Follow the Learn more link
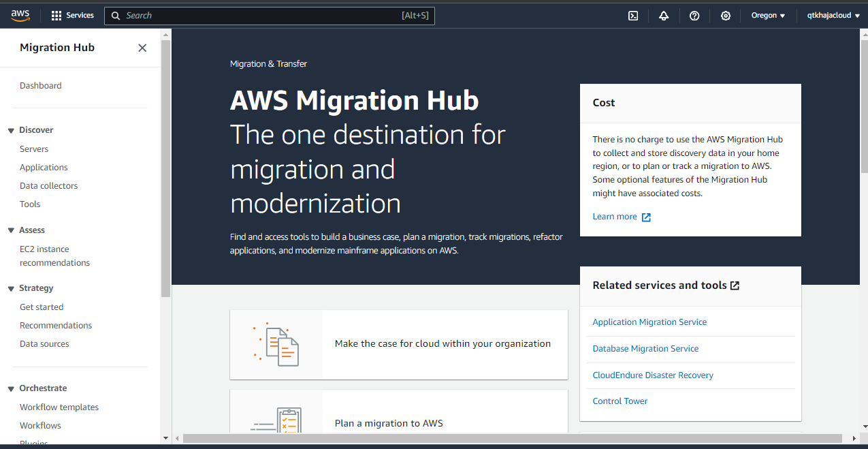The width and height of the screenshot is (868, 449). click(x=615, y=217)
